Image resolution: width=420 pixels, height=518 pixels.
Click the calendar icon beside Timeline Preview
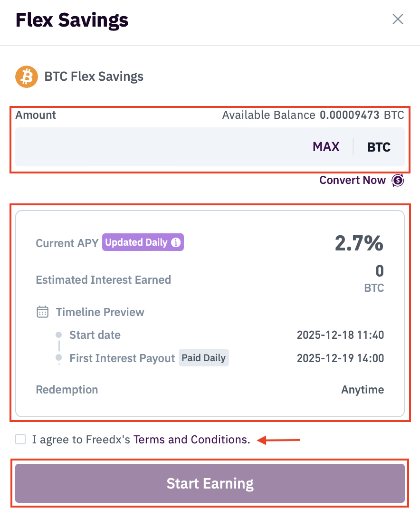pos(43,312)
